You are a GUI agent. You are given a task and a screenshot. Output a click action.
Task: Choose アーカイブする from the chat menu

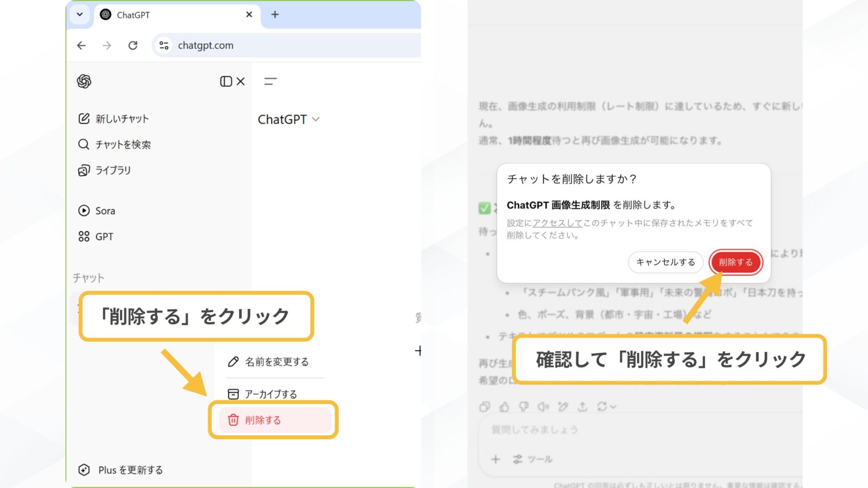coord(270,394)
